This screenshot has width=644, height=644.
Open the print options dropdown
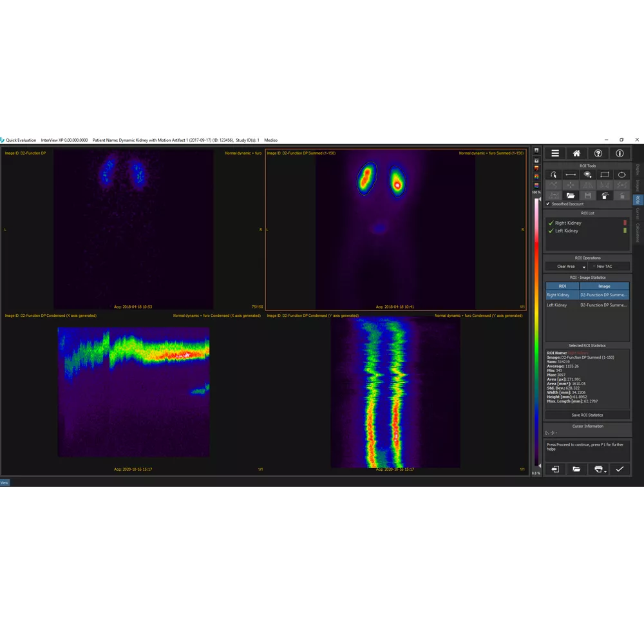coord(605,471)
